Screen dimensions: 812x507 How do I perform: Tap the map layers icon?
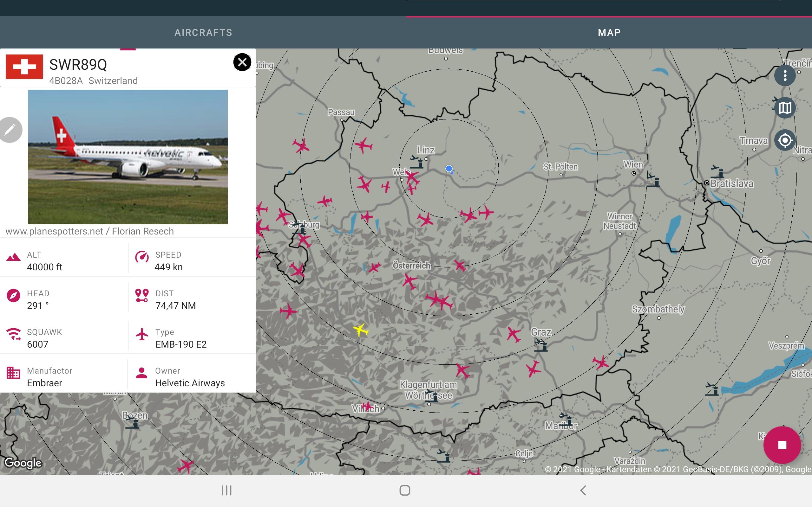[x=785, y=108]
